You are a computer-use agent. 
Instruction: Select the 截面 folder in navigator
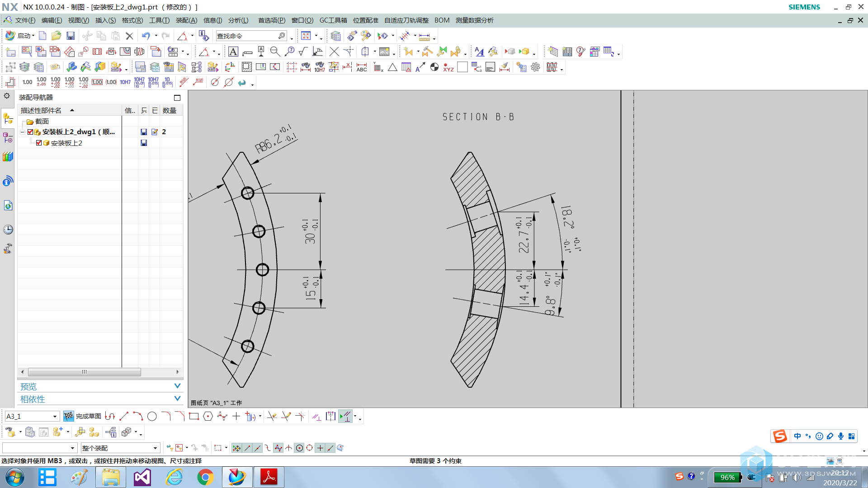coord(38,121)
